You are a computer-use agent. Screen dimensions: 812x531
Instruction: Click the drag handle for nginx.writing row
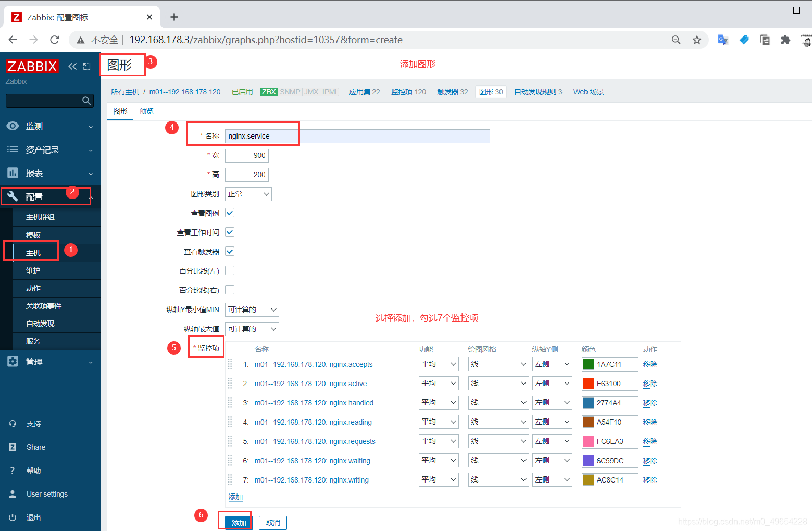[x=230, y=480]
